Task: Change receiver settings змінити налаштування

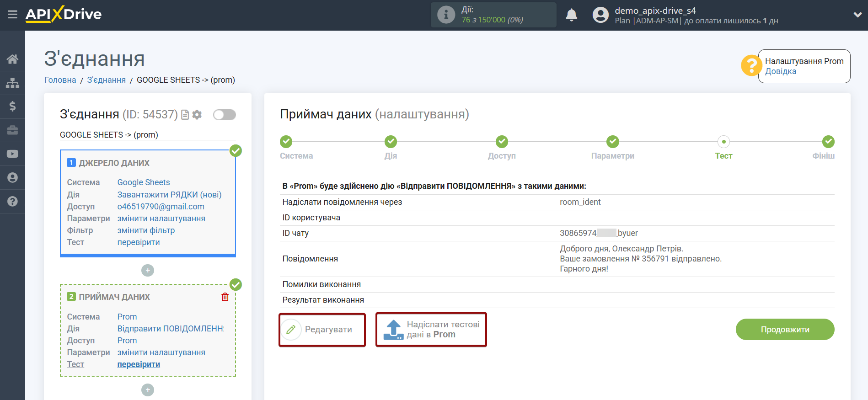Action: point(161,352)
